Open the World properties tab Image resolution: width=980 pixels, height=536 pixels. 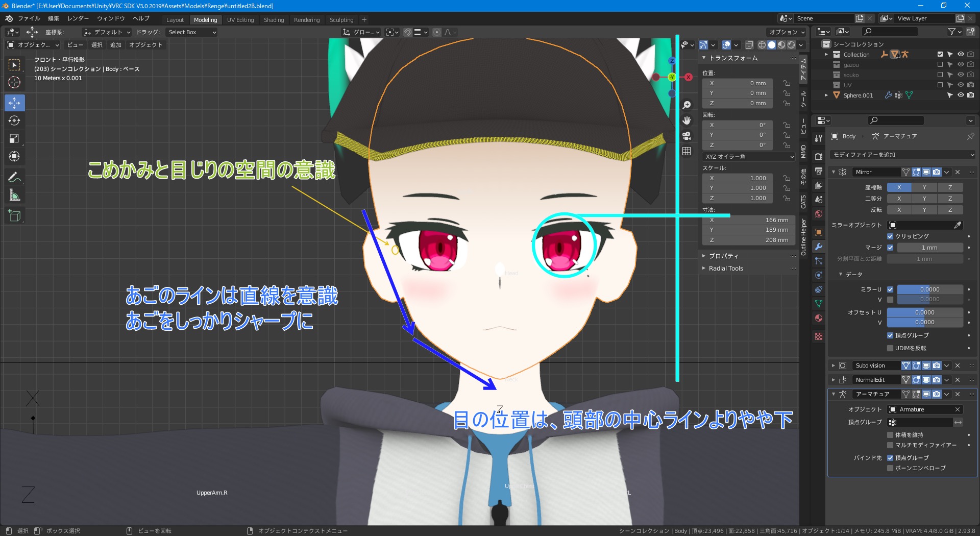[x=819, y=214]
